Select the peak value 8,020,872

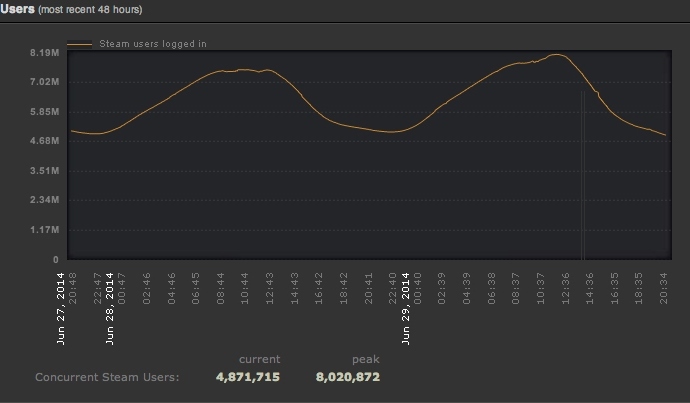pyautogui.click(x=348, y=377)
